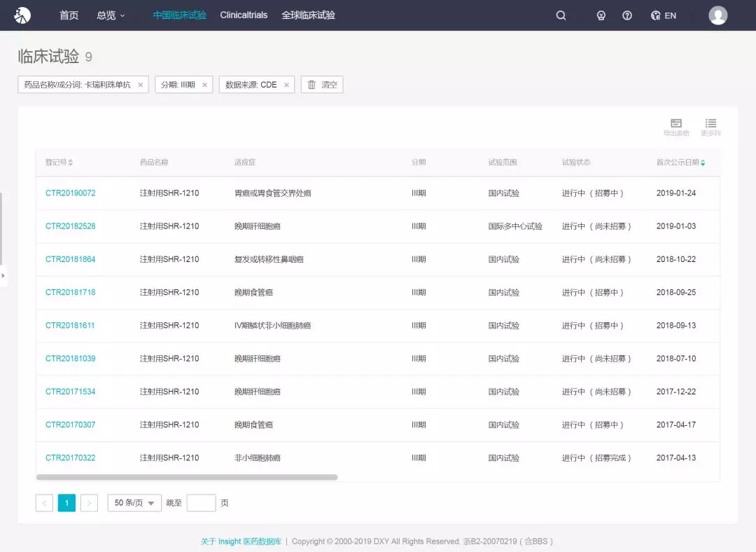Click the 复发或转移性鼻咽癌 indication cell
This screenshot has width=756, height=552.
(269, 259)
